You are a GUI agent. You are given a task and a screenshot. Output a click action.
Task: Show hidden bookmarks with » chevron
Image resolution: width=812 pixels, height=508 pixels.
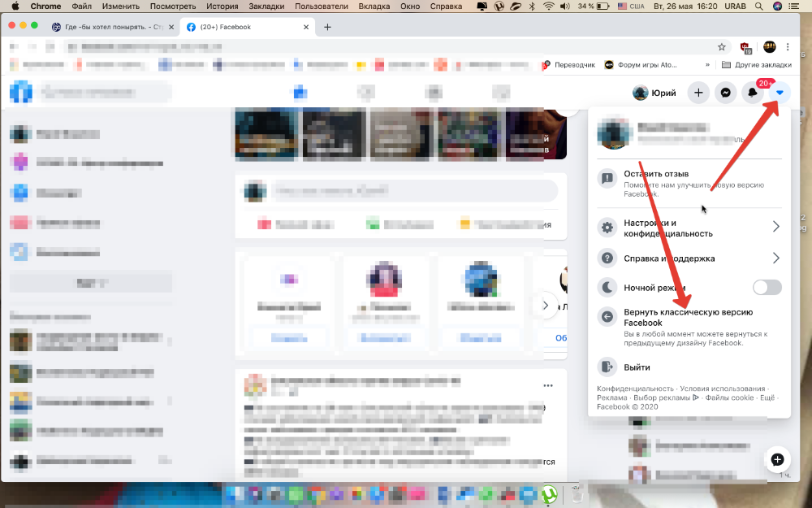click(x=707, y=65)
